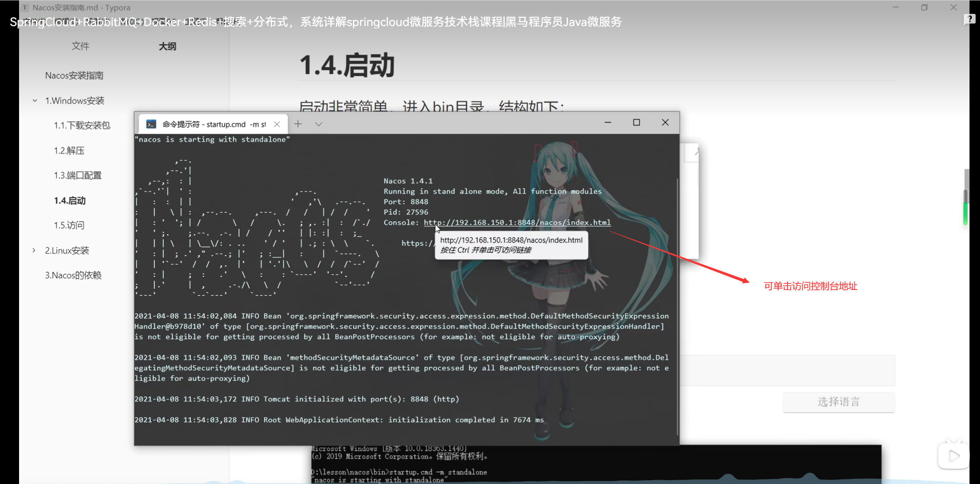Close the startup.cmd terminal tab
Viewport: 980px width, 484px height.
point(277,124)
